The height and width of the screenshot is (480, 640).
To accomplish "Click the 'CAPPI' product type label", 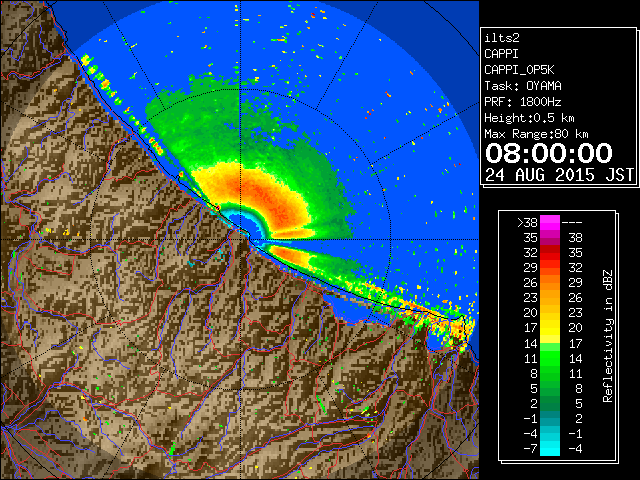I will coord(501,54).
